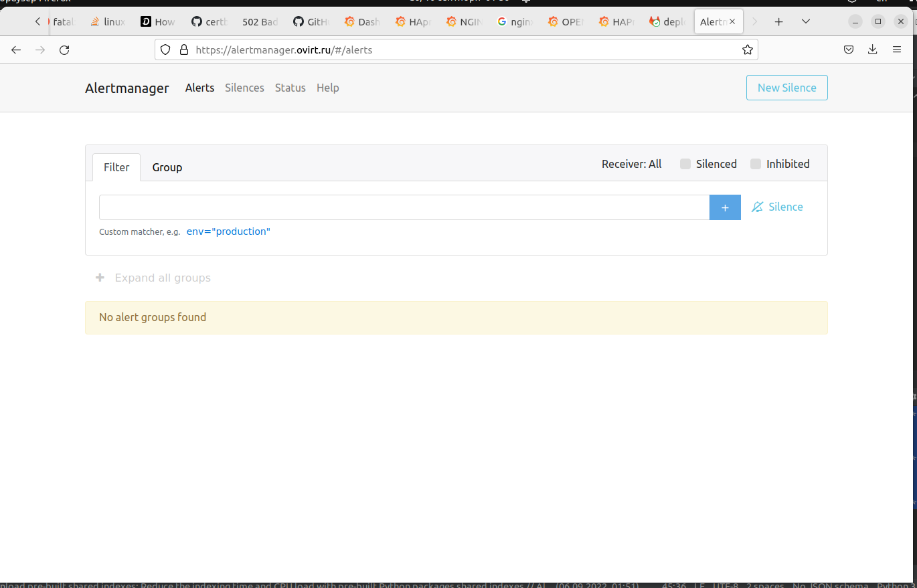Click the New Silence button

tap(787, 88)
